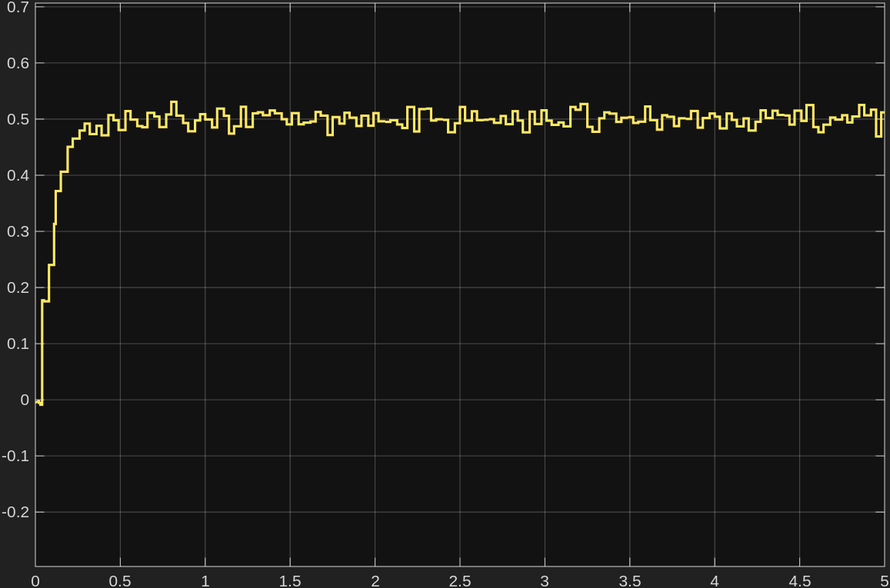Click the -0.2 y-axis tick label
This screenshot has width=890, height=588.
point(15,512)
